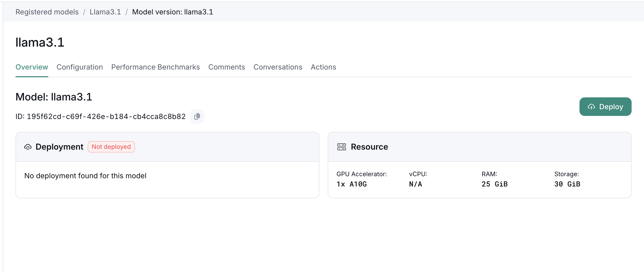This screenshot has width=644, height=272.
Task: Click the Deployment cloud icon
Action: (x=28, y=147)
